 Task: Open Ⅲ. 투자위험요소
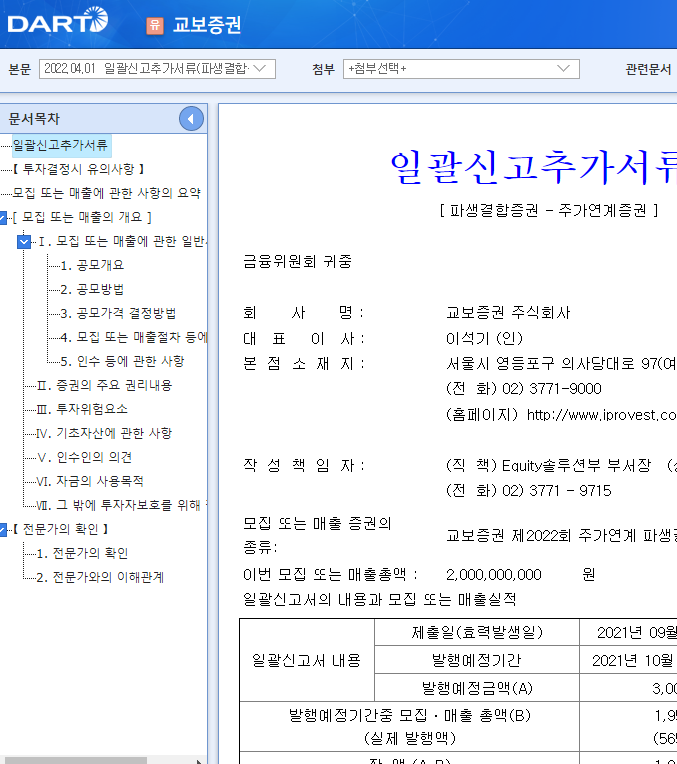[x=82, y=409]
